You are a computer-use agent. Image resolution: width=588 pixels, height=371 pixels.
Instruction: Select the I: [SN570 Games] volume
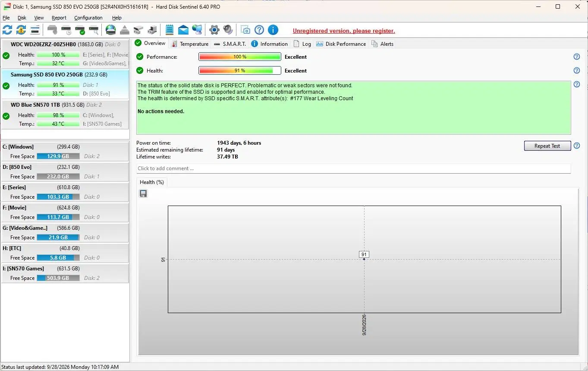65,273
